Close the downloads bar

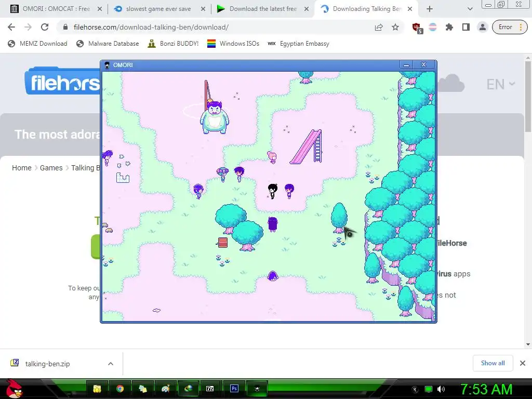pyautogui.click(x=523, y=363)
